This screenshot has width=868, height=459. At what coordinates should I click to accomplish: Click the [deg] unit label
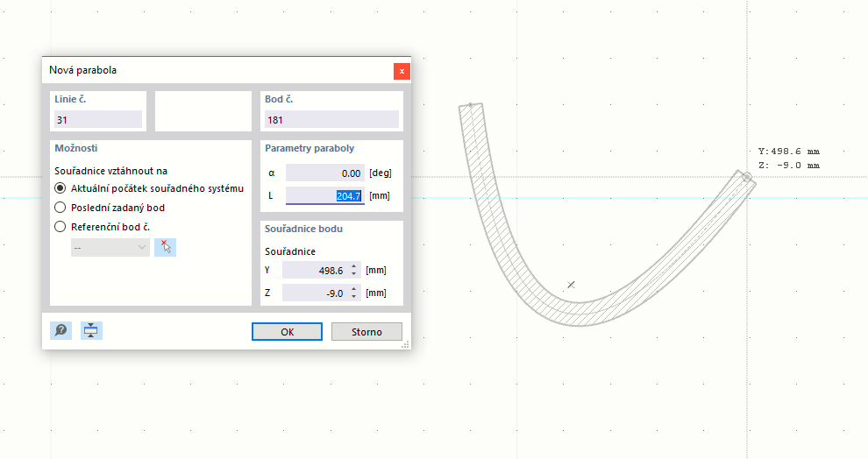(x=381, y=173)
